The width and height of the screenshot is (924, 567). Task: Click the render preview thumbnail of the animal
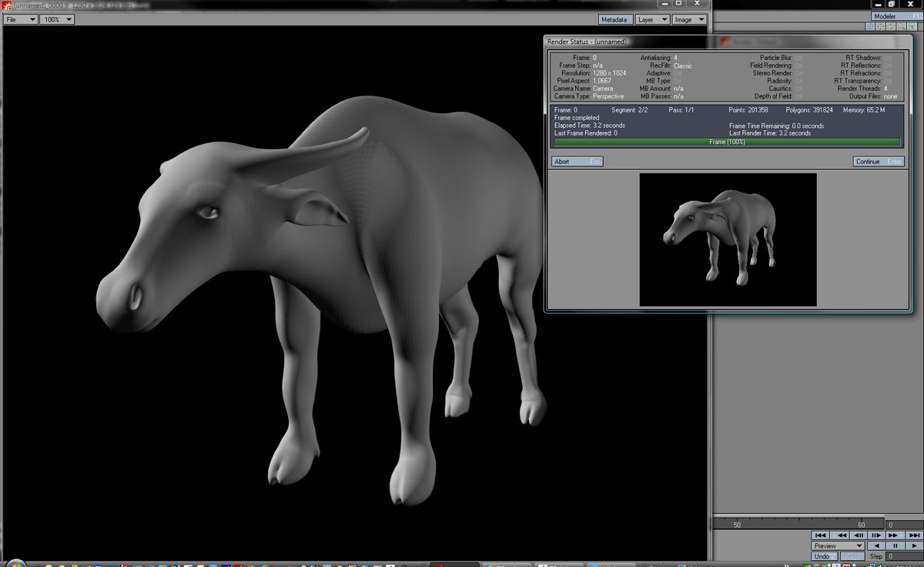[x=728, y=240]
